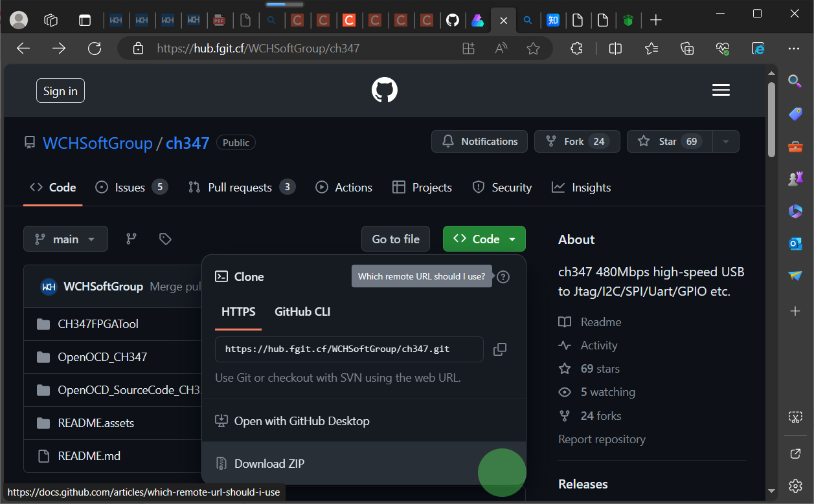
Task: Choose Download ZIP in Clone menu
Action: click(364, 464)
